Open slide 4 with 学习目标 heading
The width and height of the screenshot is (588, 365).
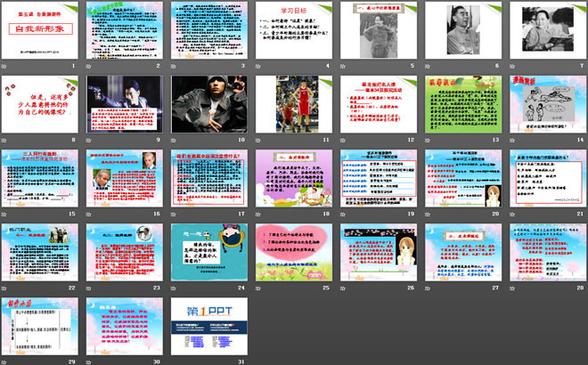pos(293,32)
